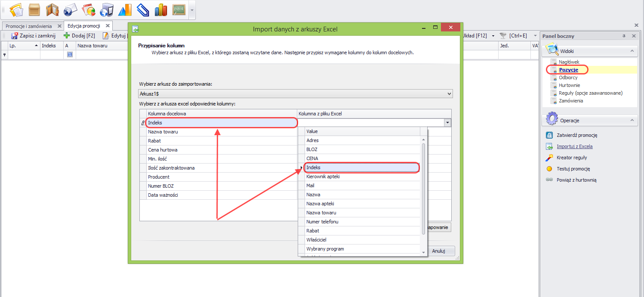Collapse the Operacje section in side panel

tap(632, 121)
